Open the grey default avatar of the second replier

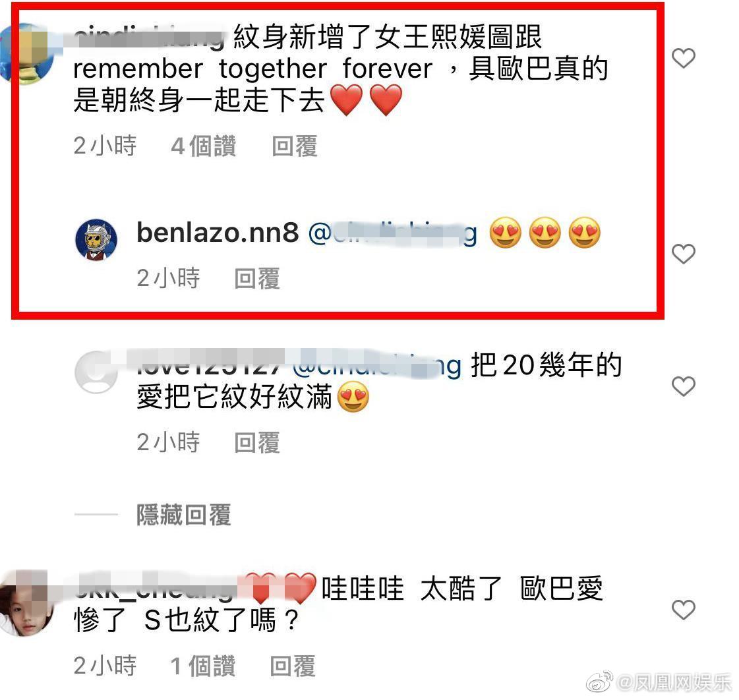point(96,372)
